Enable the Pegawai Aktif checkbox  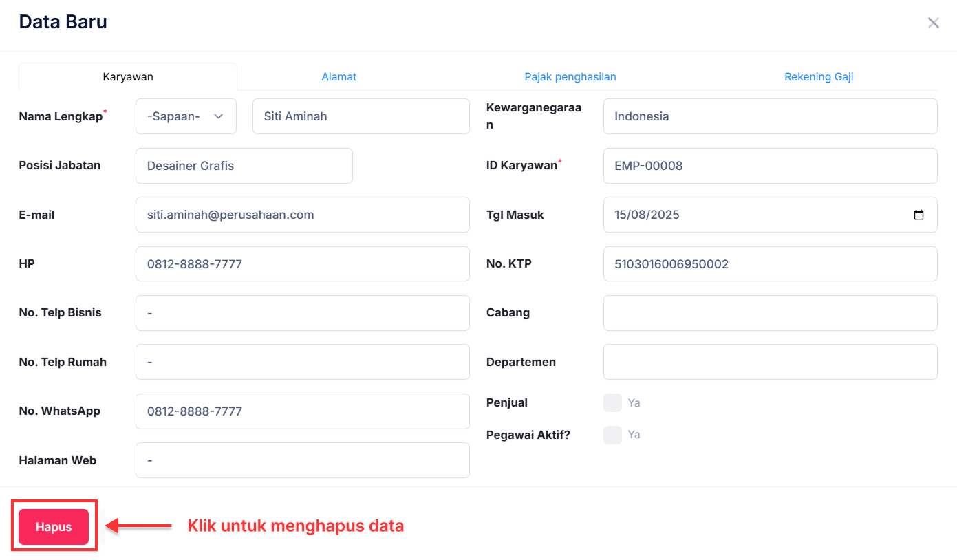click(x=612, y=435)
